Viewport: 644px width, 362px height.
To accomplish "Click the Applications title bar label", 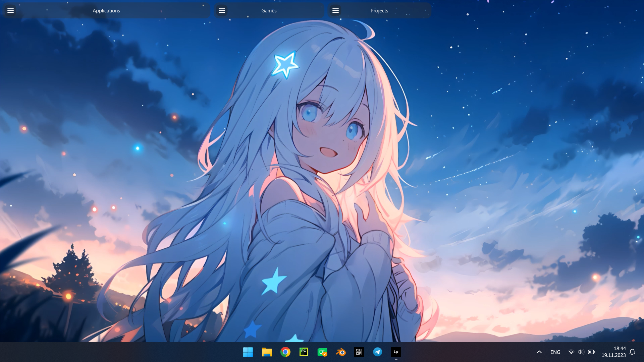I will coord(106,11).
